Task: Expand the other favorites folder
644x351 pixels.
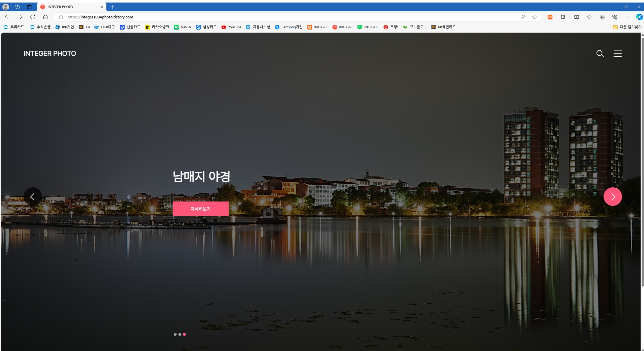Action: (x=627, y=27)
